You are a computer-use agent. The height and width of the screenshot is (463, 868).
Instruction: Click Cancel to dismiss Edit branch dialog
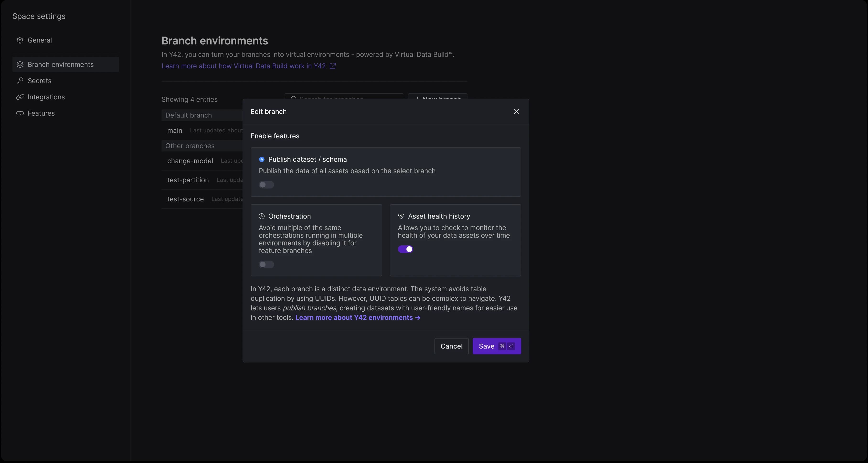point(451,346)
